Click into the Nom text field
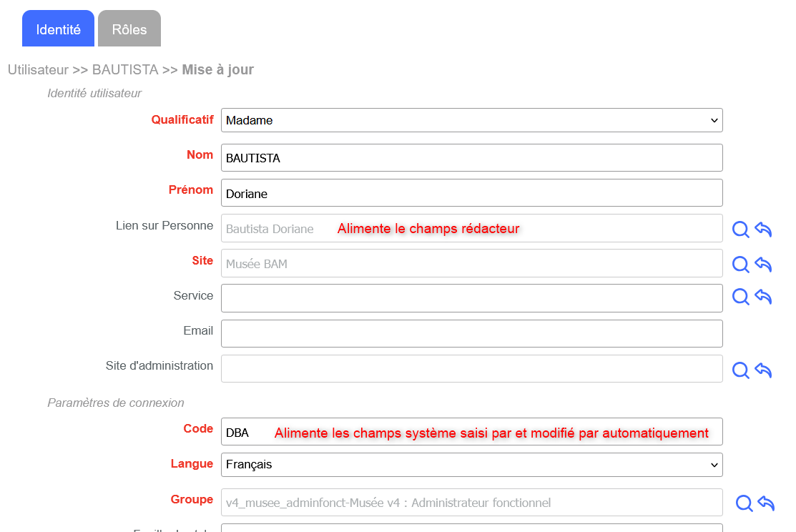The height and width of the screenshot is (532, 796). [471, 158]
